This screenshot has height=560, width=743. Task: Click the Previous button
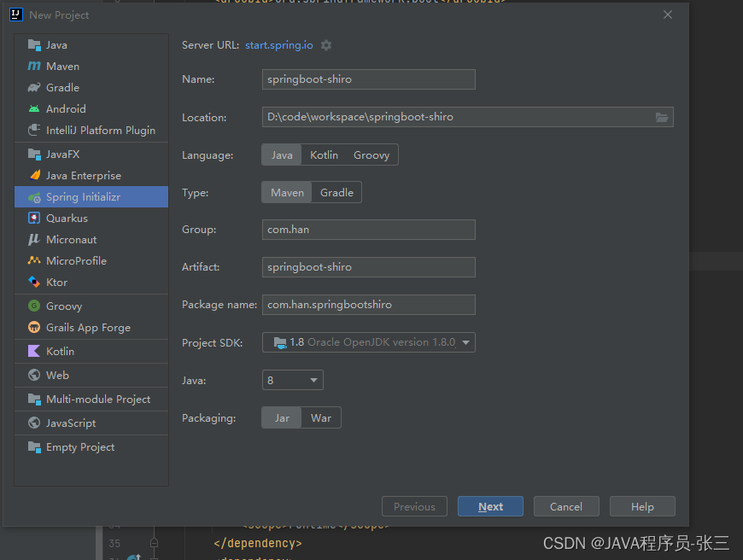(x=414, y=506)
